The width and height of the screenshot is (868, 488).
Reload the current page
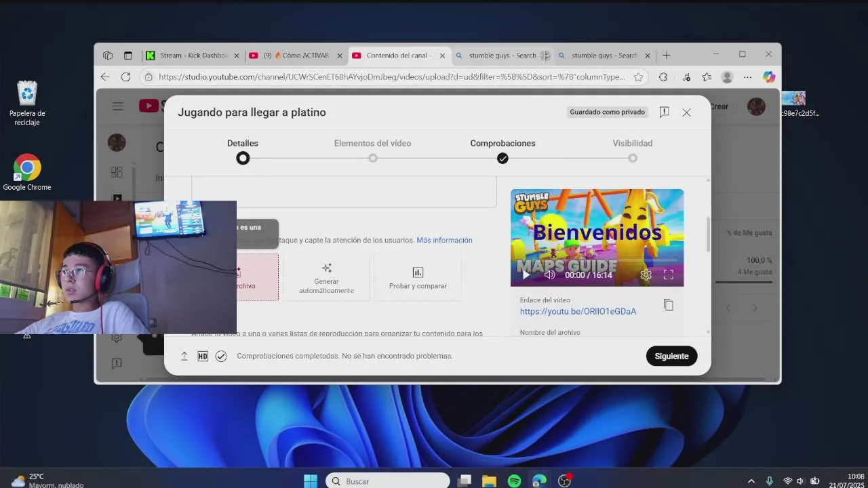(x=125, y=77)
